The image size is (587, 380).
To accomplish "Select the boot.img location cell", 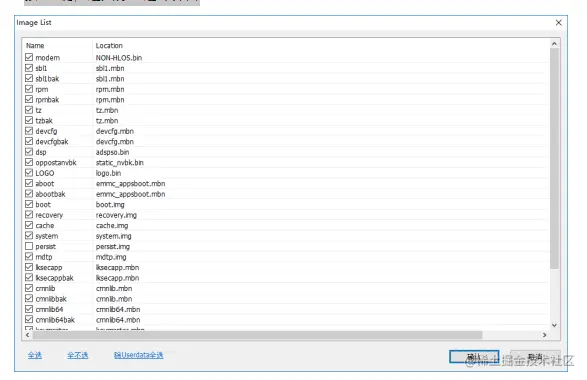I will pos(110,204).
